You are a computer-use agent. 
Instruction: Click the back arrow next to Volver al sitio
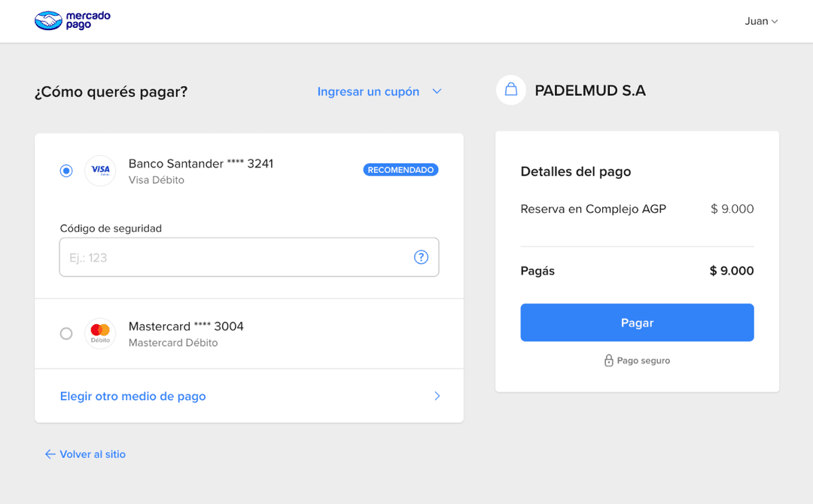pyautogui.click(x=49, y=454)
